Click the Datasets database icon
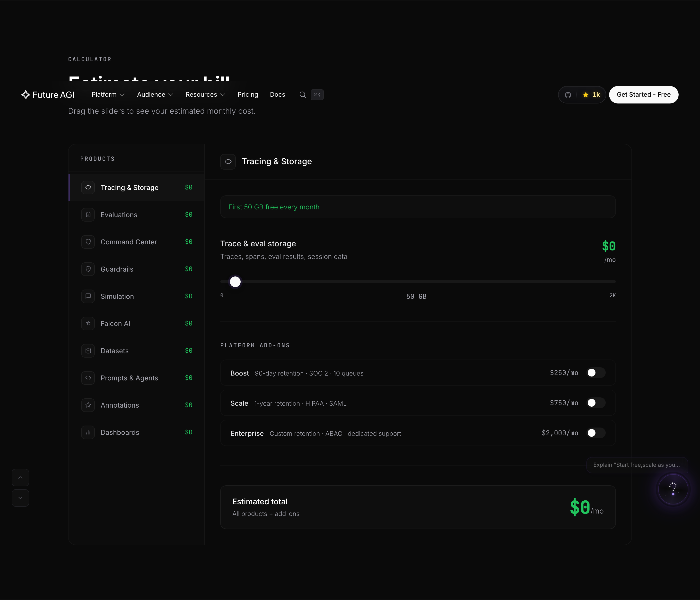 tap(88, 351)
